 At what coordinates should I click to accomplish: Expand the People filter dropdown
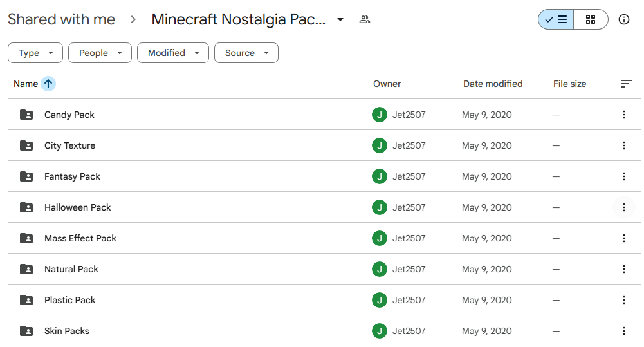coord(100,53)
